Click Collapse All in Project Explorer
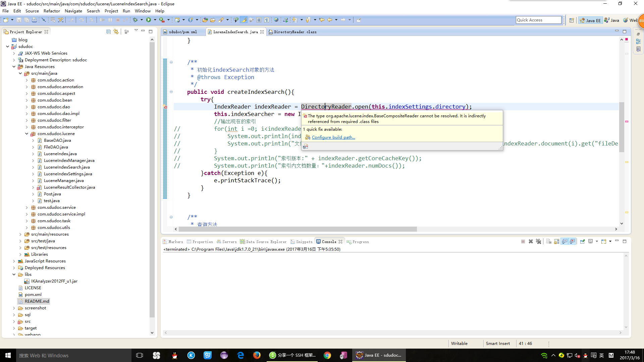644x362 pixels. tap(108, 32)
